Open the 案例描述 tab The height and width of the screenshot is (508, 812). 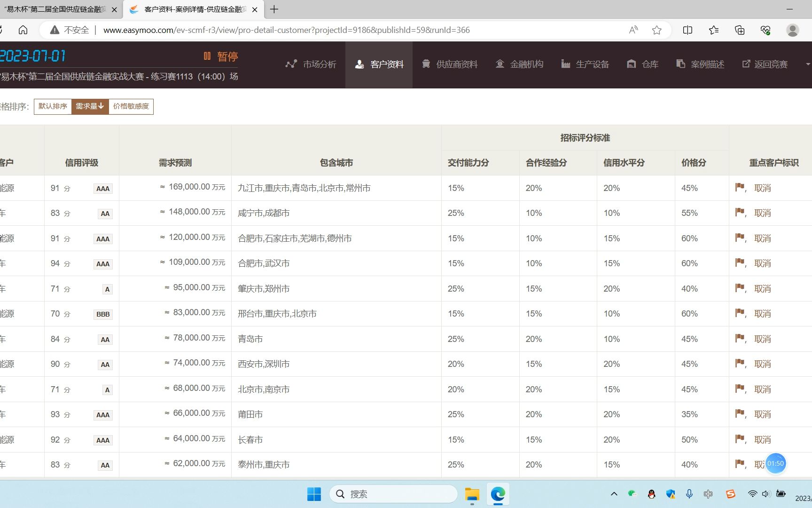coord(700,64)
